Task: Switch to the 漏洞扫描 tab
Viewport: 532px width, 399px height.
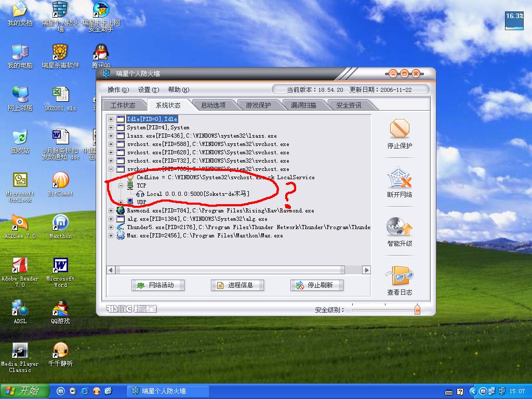Action: point(303,105)
